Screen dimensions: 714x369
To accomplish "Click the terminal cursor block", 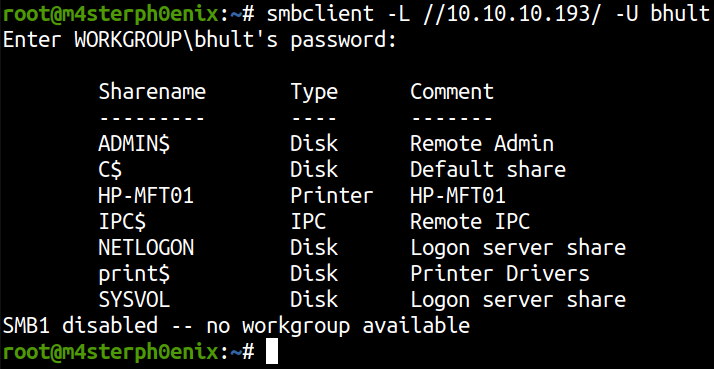I will tap(272, 353).
